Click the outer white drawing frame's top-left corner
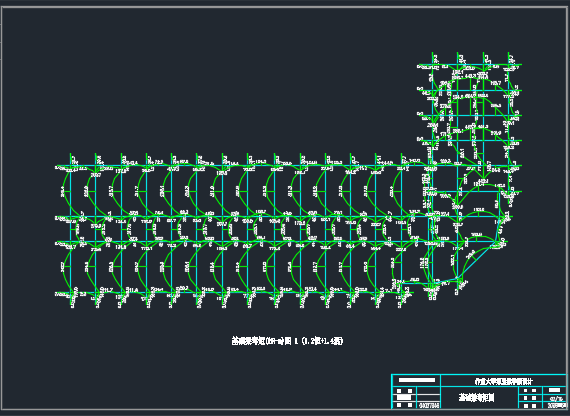 point(2,7)
